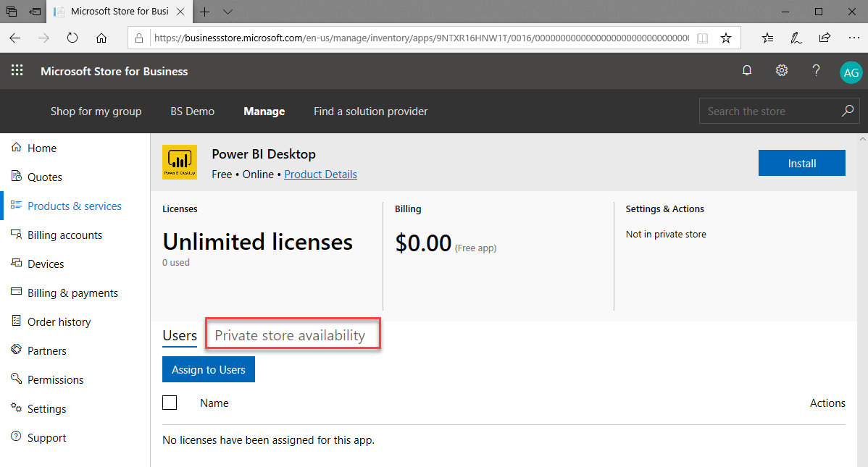Go to the browser home page

click(x=101, y=38)
